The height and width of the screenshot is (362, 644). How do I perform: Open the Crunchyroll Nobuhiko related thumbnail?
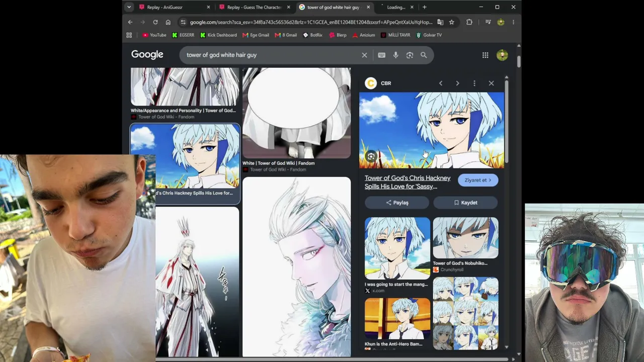pos(465,238)
